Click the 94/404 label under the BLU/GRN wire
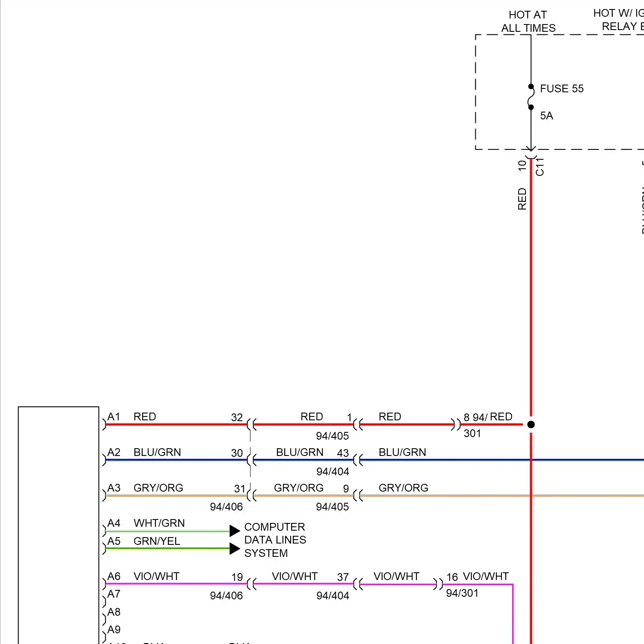This screenshot has height=644, width=644. 333,471
